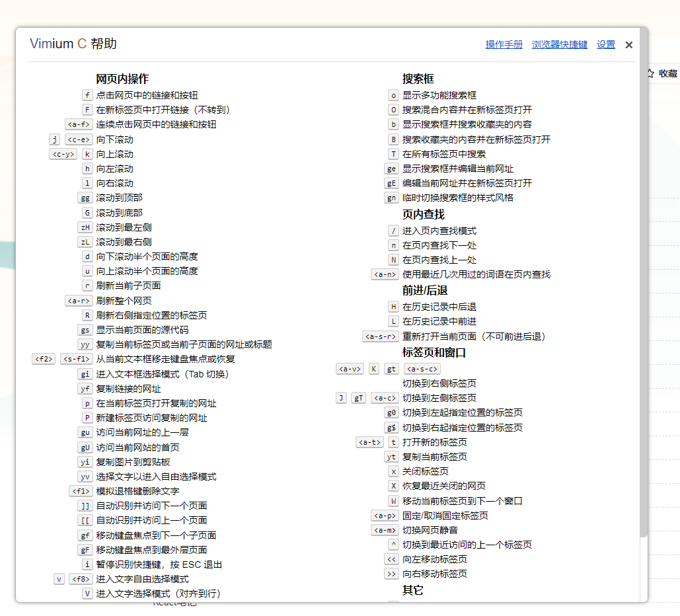This screenshot has height=616, width=680.
Task: Close the Vimium C help dialog
Action: (x=628, y=45)
